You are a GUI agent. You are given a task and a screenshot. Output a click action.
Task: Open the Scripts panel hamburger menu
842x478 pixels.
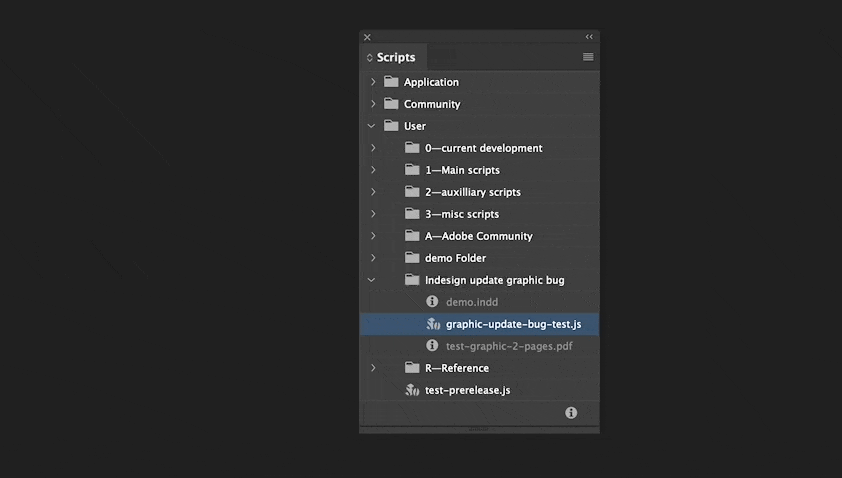[x=588, y=57]
